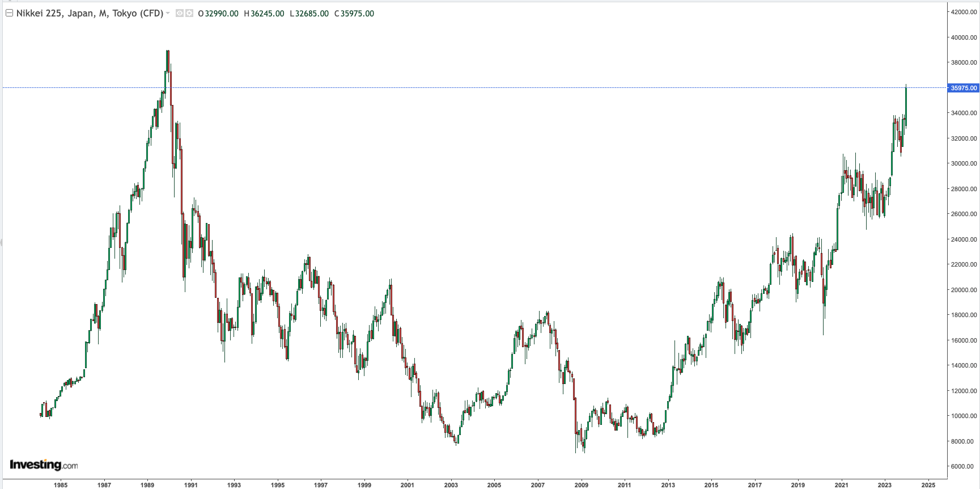
Task: Click the open value O 32990.00
Action: click(x=218, y=14)
